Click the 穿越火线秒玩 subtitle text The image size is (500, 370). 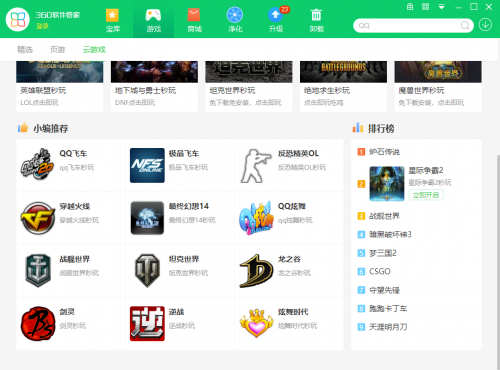pyautogui.click(x=79, y=220)
